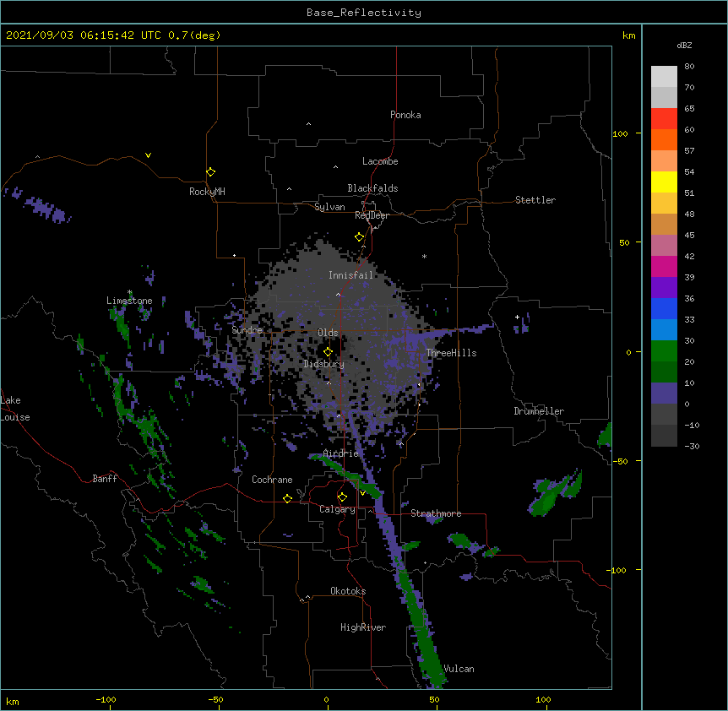
Task: Click the Innisfail city label
Action: click(351, 275)
